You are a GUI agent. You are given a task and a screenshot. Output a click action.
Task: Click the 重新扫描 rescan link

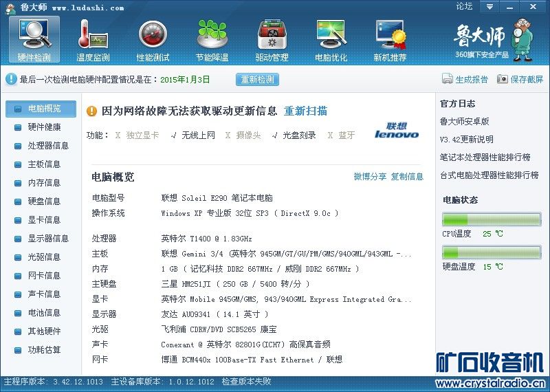point(305,111)
